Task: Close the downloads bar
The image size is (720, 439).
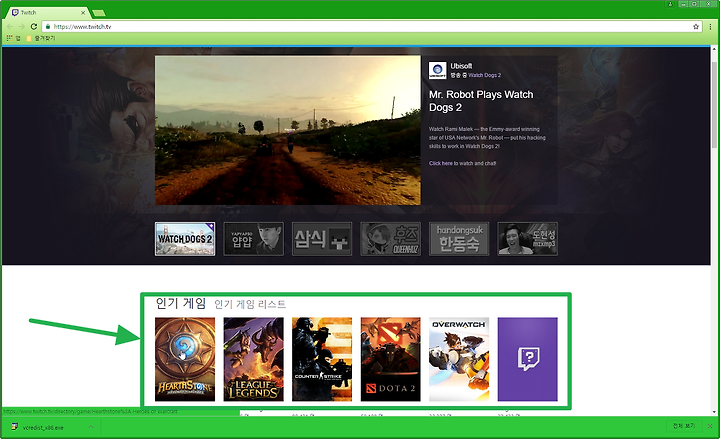Action: coord(710,426)
